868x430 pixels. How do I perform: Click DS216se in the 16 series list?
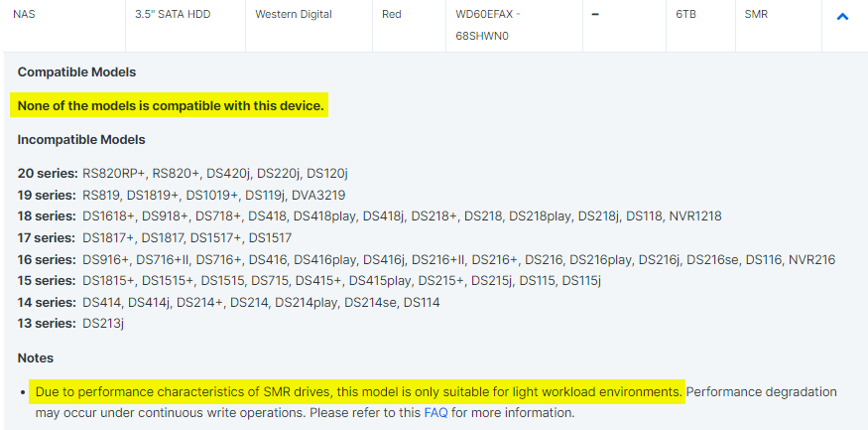pyautogui.click(x=713, y=259)
